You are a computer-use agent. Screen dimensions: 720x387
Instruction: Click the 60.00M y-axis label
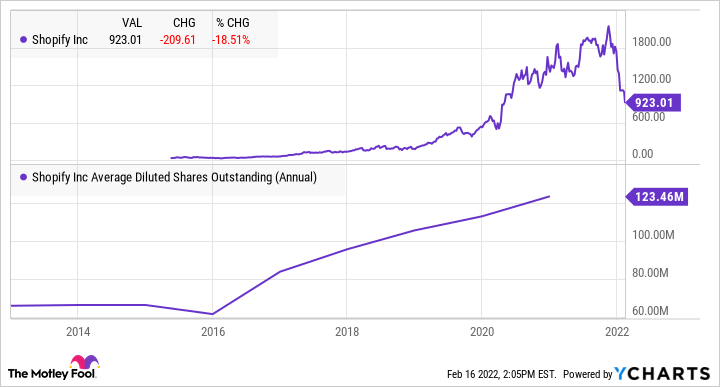tap(650, 311)
